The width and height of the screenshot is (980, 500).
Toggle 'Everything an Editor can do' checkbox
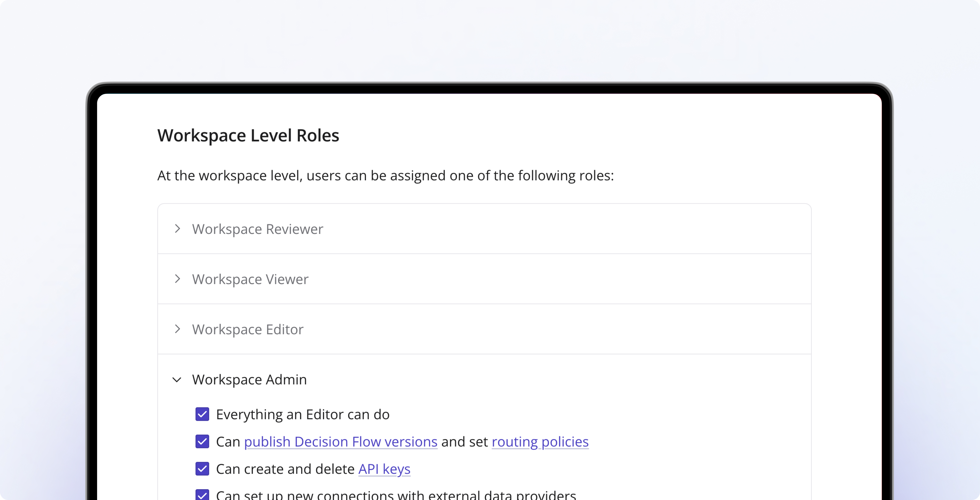click(202, 414)
